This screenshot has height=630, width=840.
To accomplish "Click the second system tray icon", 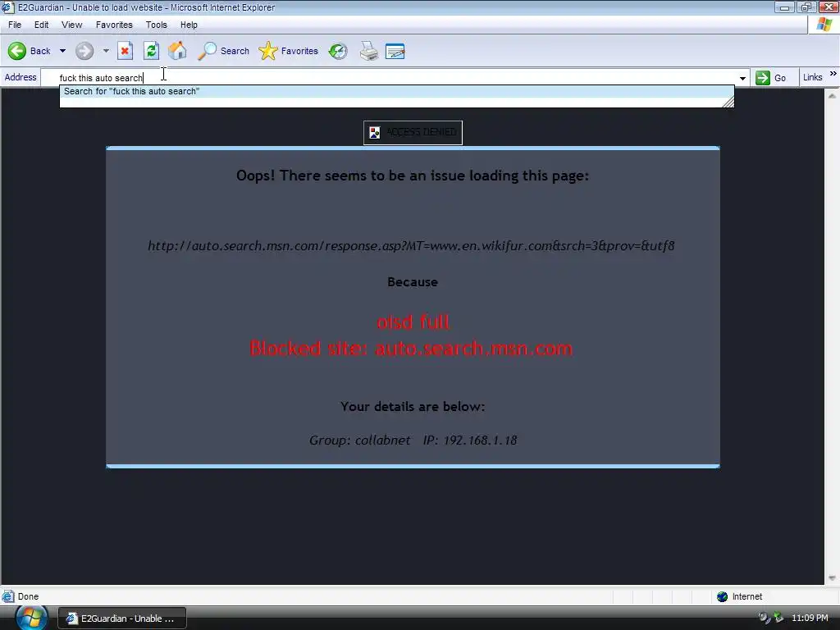I will pos(778,618).
